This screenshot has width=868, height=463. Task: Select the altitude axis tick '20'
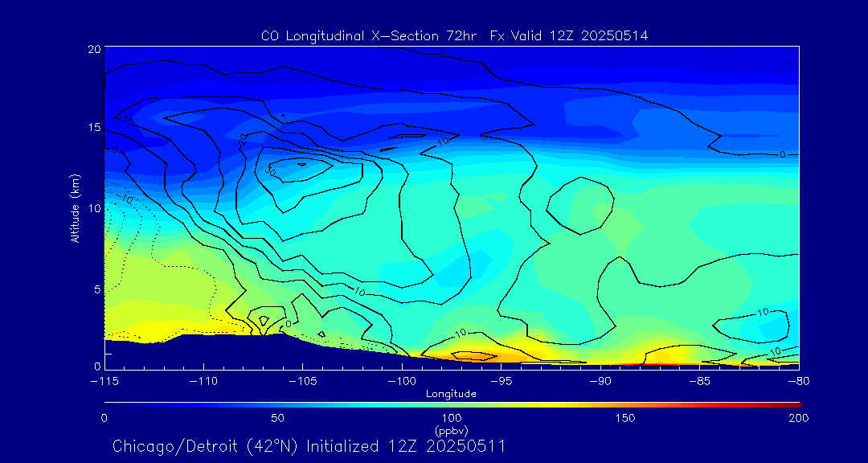pos(94,48)
